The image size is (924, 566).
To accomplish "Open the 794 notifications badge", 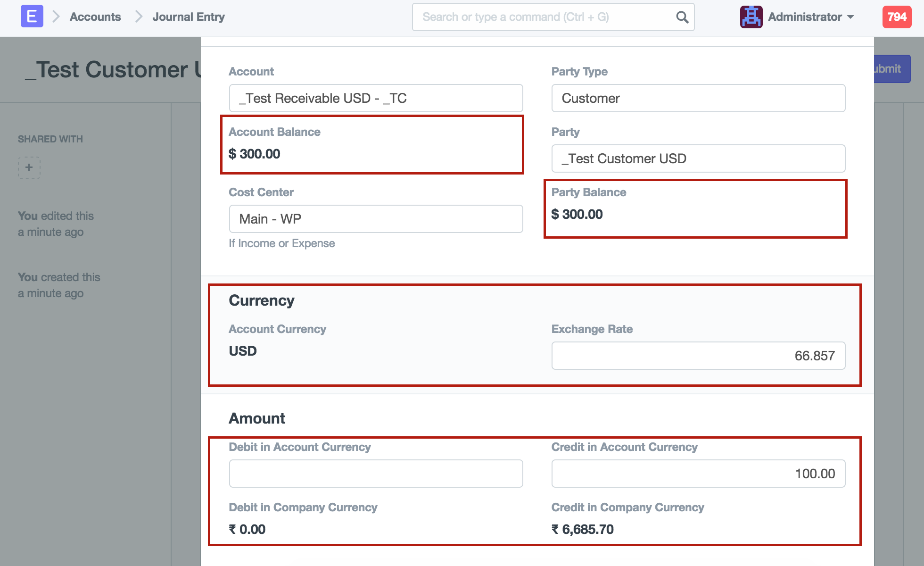I will (897, 17).
